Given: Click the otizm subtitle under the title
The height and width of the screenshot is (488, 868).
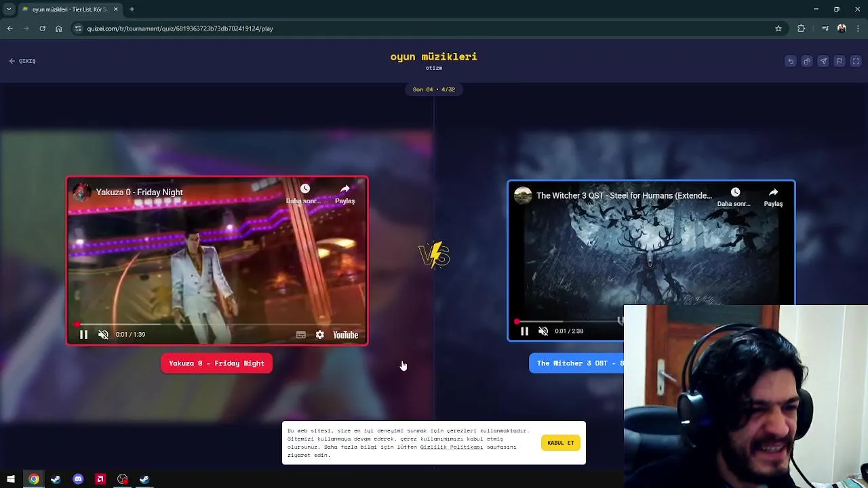Looking at the screenshot, I should click(x=434, y=68).
